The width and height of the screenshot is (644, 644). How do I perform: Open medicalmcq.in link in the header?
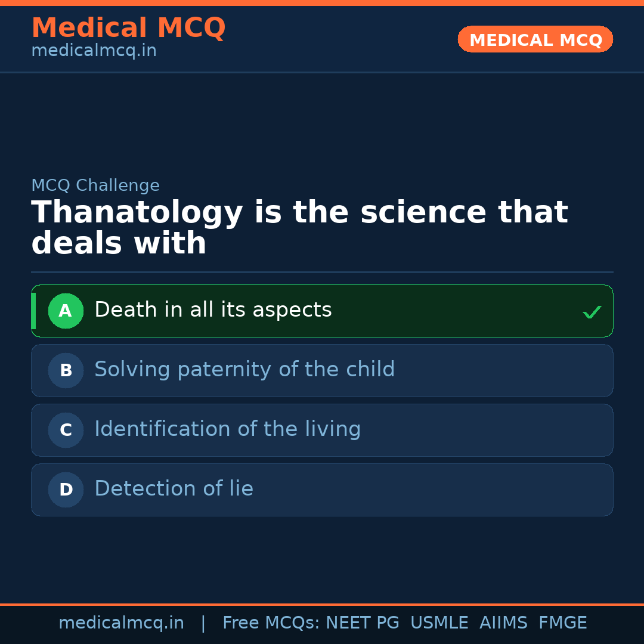[94, 51]
